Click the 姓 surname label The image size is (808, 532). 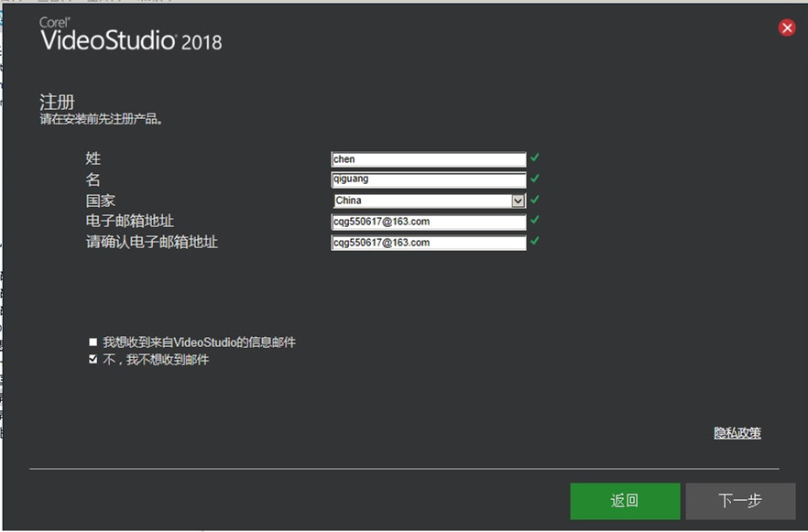pos(93,158)
